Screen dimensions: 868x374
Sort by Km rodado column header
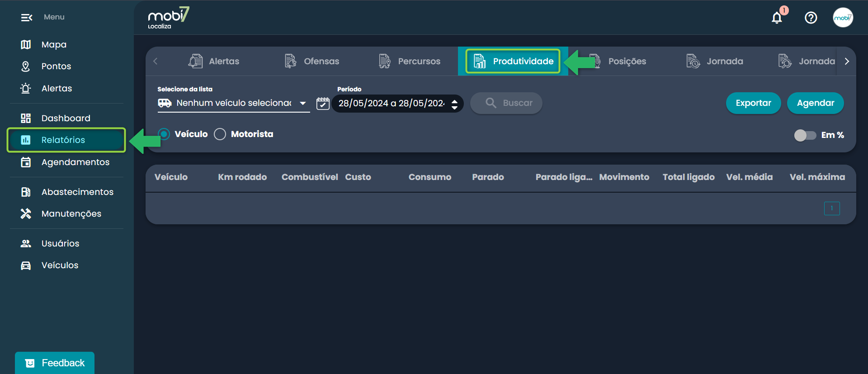(x=242, y=177)
